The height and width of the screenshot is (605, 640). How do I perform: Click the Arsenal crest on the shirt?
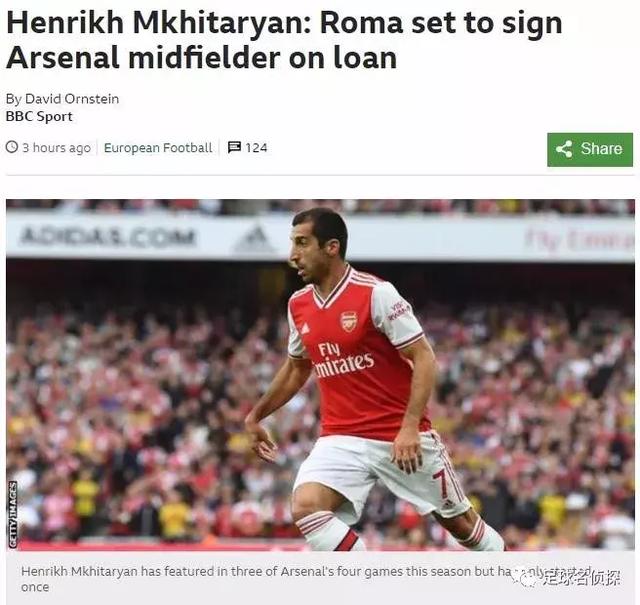tap(349, 321)
